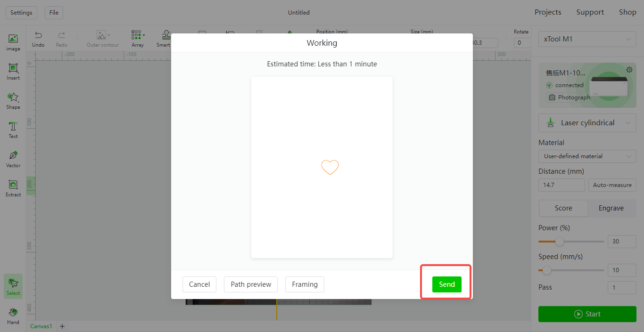The width and height of the screenshot is (644, 332).
Task: Click the Distance input field
Action: tap(561, 185)
